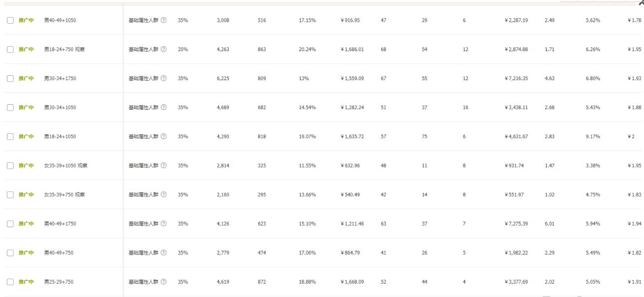Click help icon beside 男40-49+1050 基础属性人群
This screenshot has height=297, width=644.
pos(164,20)
